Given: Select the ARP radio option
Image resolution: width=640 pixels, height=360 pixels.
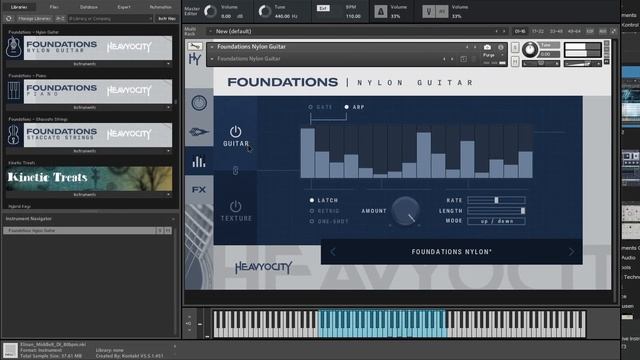Looking at the screenshot, I should [x=347, y=107].
